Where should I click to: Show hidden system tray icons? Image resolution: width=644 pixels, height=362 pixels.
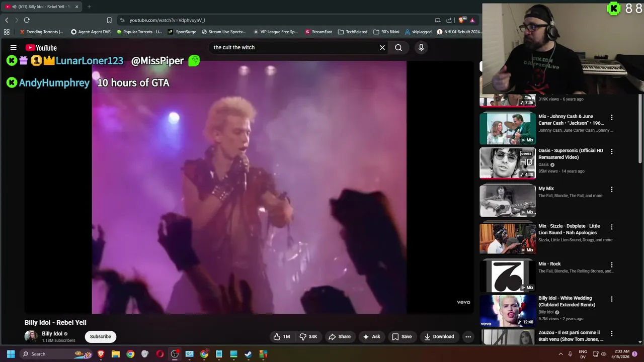[560, 354]
